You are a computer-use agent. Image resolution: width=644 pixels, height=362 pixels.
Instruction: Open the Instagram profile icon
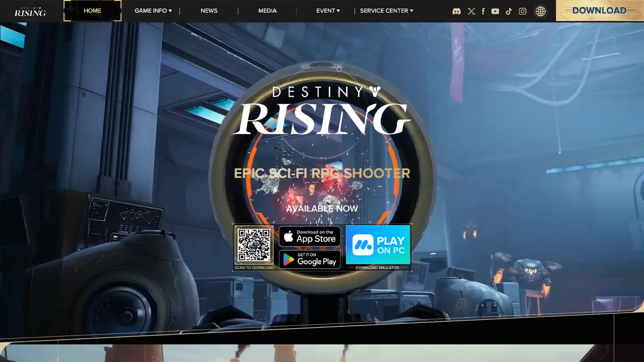point(522,11)
